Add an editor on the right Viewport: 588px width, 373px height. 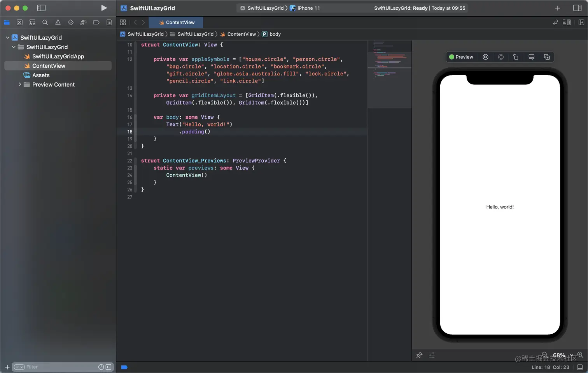581,23
